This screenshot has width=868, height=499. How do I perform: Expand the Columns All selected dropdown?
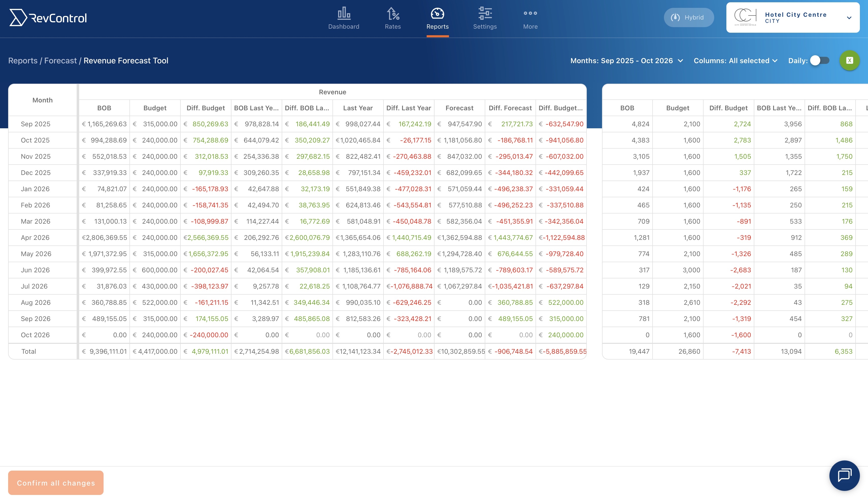click(x=735, y=61)
